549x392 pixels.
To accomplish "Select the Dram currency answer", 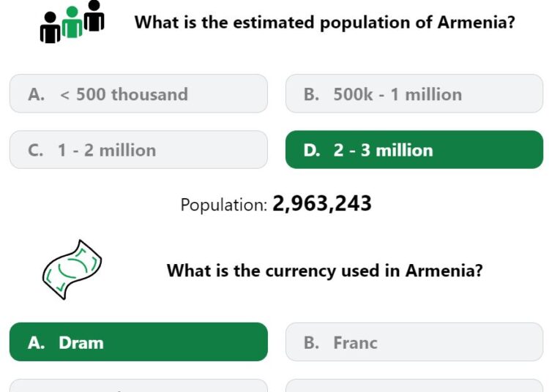I will (138, 342).
